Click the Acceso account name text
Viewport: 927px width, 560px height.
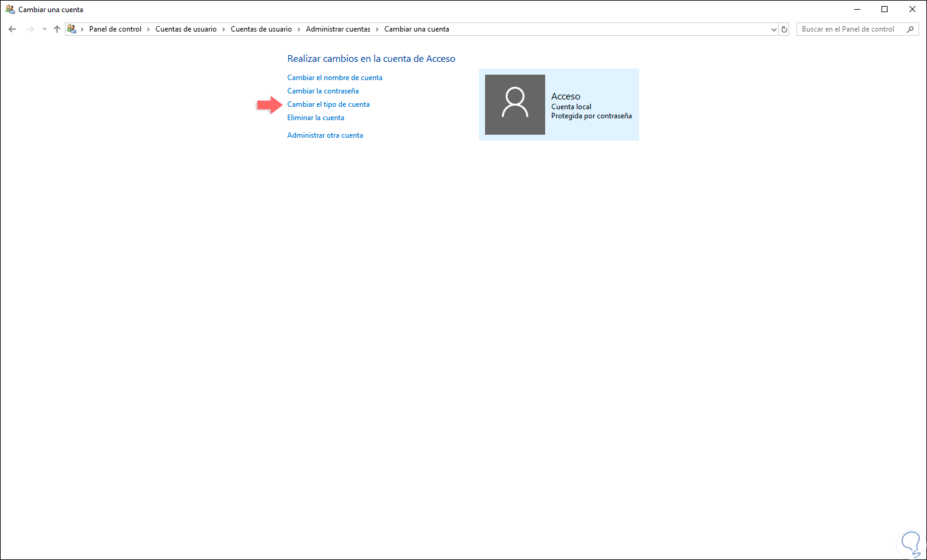coord(566,96)
